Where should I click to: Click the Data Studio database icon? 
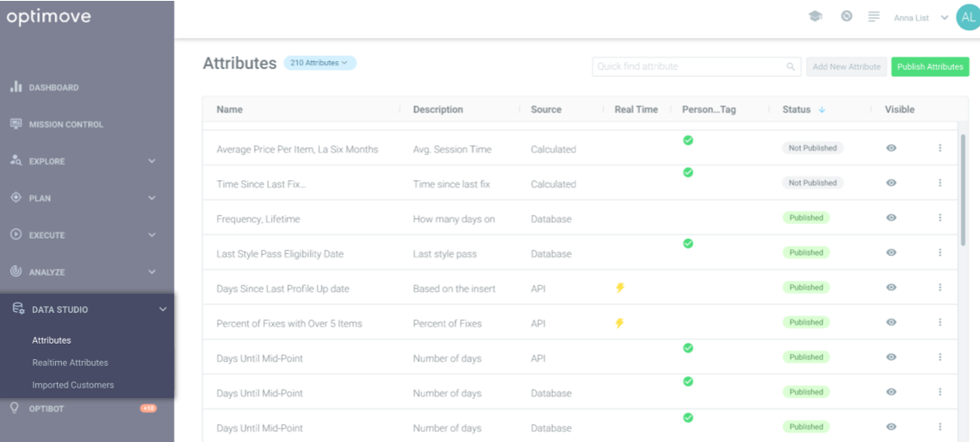coord(19,308)
